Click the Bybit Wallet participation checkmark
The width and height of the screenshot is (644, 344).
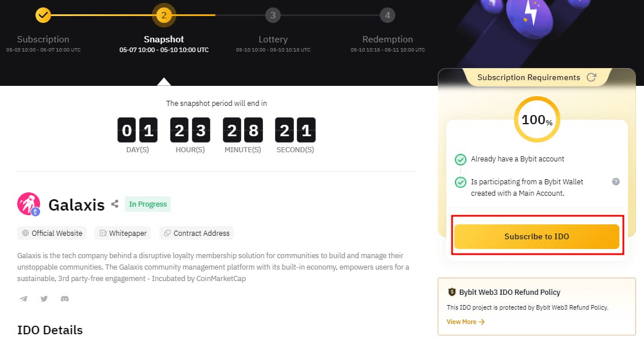(460, 182)
